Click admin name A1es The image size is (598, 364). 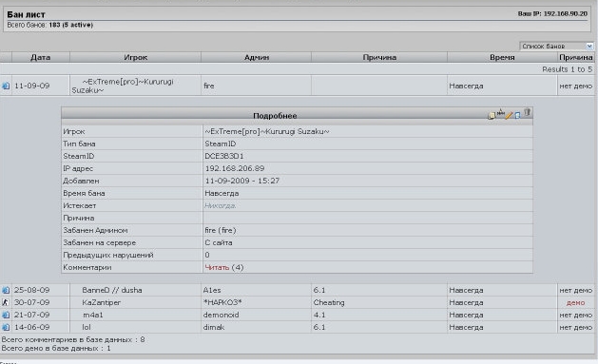(x=212, y=290)
